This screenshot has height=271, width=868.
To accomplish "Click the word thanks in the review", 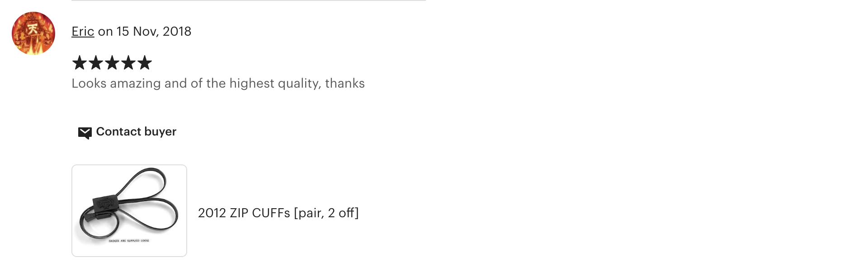I will [x=345, y=84].
